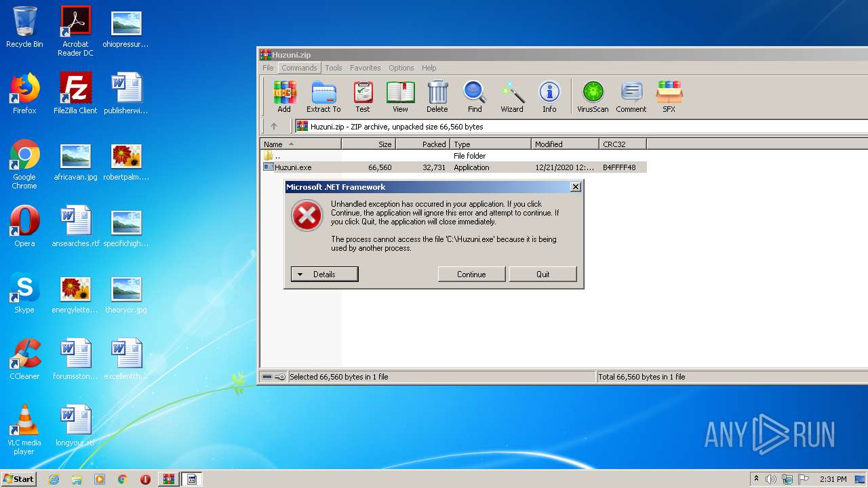The height and width of the screenshot is (488, 868).
Task: Sort by the Packed column header
Action: pyautogui.click(x=423, y=144)
